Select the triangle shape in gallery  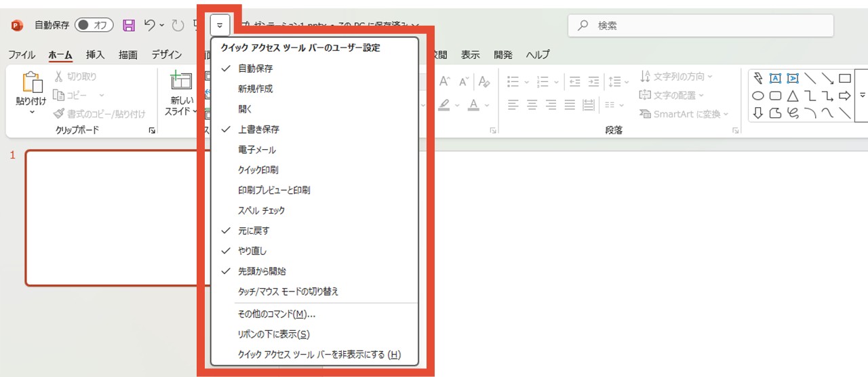(792, 96)
